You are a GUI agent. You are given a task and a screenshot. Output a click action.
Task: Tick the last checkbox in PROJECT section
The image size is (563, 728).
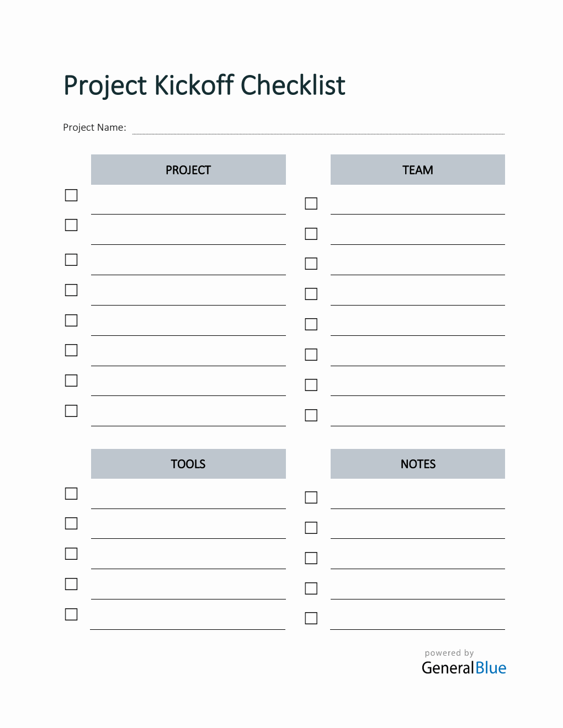(71, 411)
